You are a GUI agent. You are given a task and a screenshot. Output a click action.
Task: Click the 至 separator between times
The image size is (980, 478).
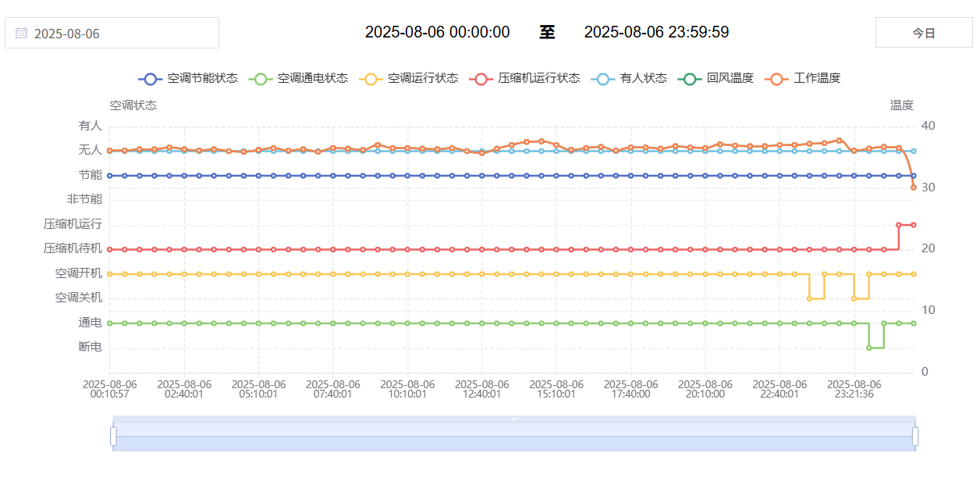click(x=547, y=32)
